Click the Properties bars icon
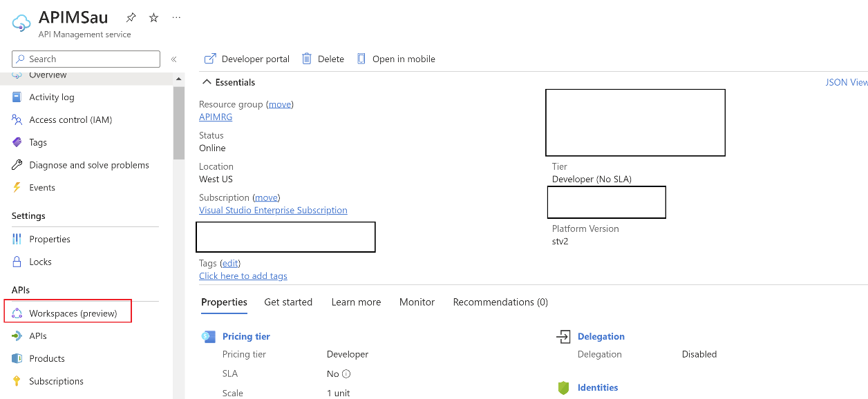This screenshot has width=868, height=399. pyautogui.click(x=17, y=239)
